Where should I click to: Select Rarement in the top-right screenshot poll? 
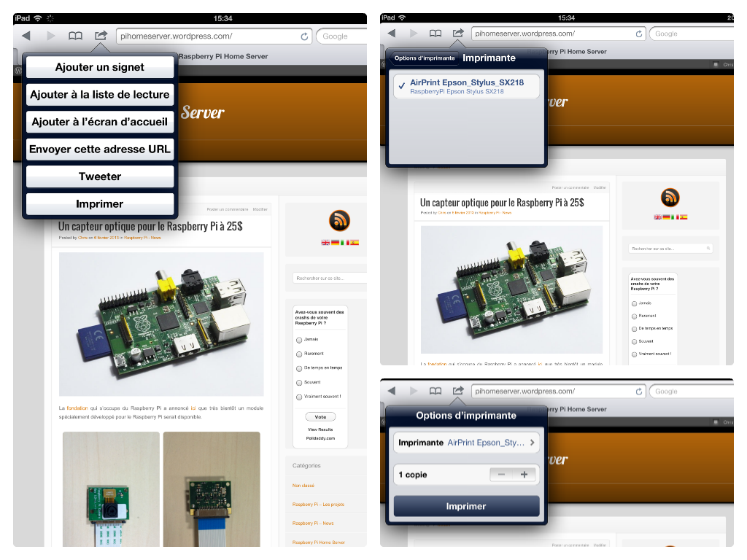click(x=634, y=316)
